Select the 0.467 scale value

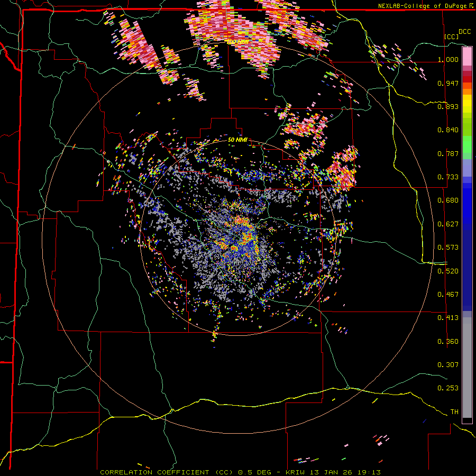point(448,295)
